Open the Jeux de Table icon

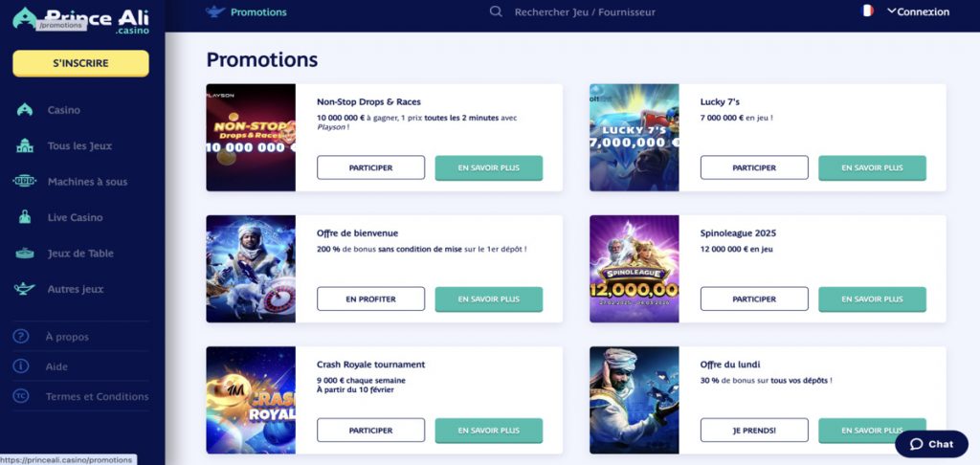25,254
